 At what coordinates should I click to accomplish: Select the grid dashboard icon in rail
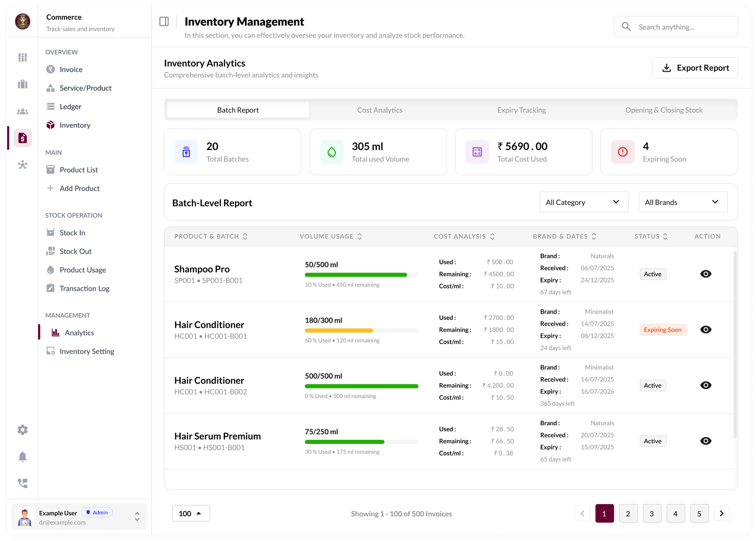[x=22, y=57]
